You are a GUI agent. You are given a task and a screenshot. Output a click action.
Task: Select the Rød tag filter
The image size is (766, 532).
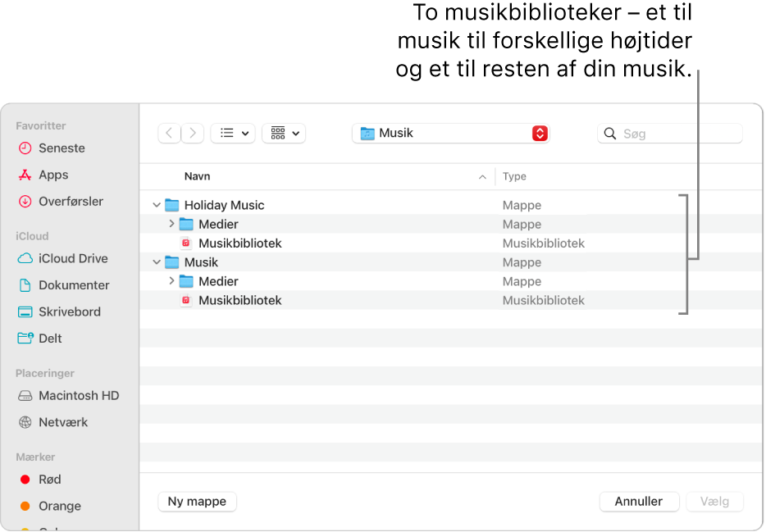pyautogui.click(x=48, y=480)
